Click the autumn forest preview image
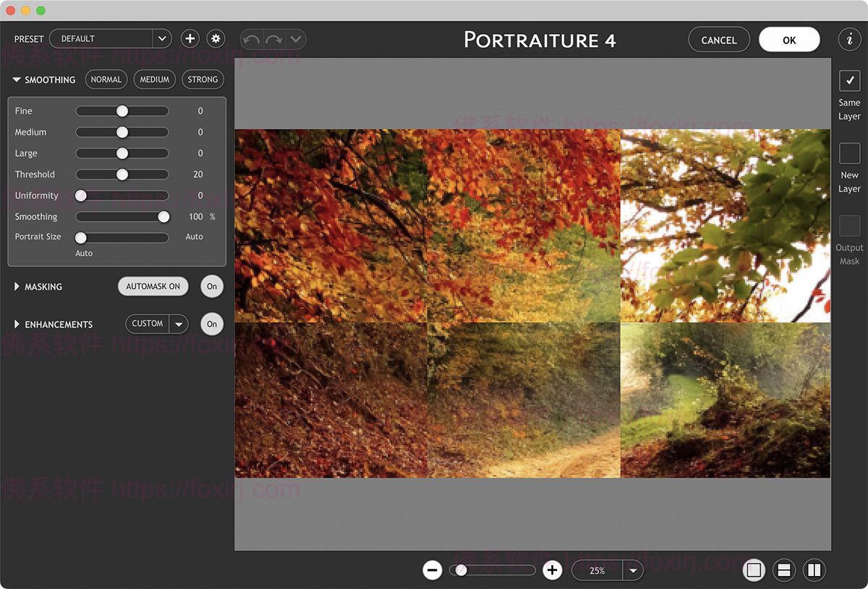 tap(532, 303)
